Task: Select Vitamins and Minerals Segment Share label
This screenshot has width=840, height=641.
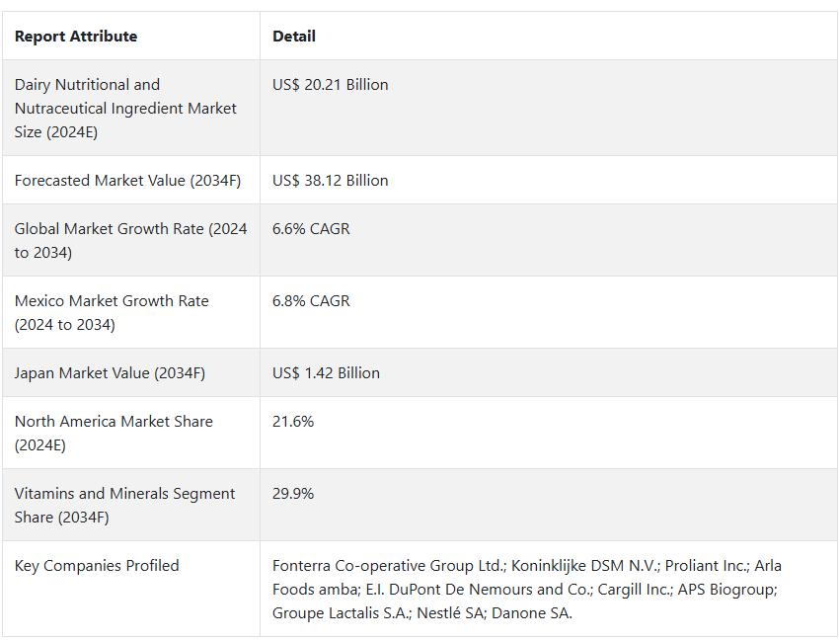Action: click(124, 506)
